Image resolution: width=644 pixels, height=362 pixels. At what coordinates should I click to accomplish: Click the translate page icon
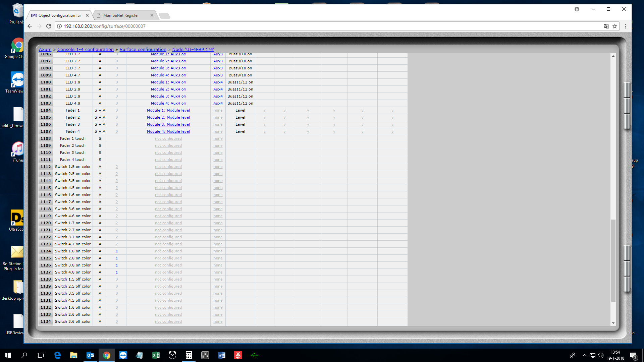(606, 26)
